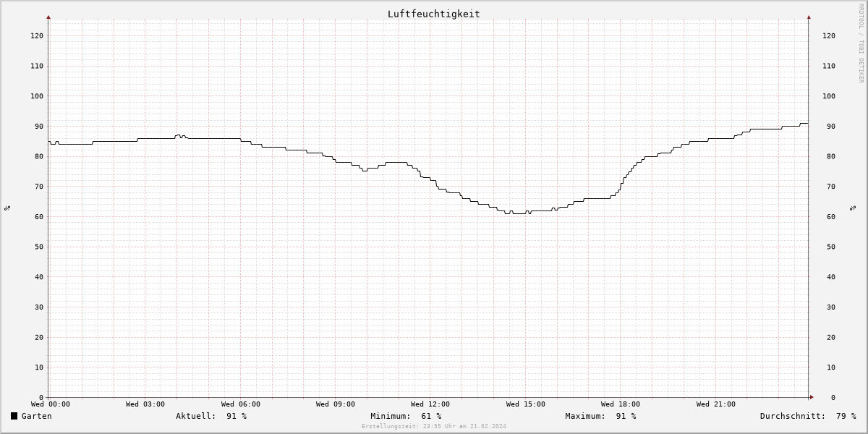Click the 90 label on the left axis
Screen dimensions: 868x434
39,126
